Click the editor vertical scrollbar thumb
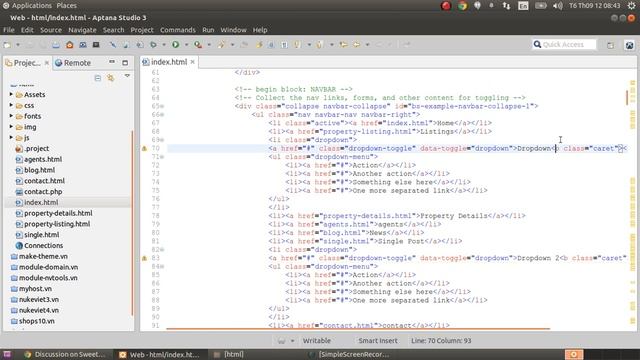This screenshot has height=360, width=640. tap(627, 97)
